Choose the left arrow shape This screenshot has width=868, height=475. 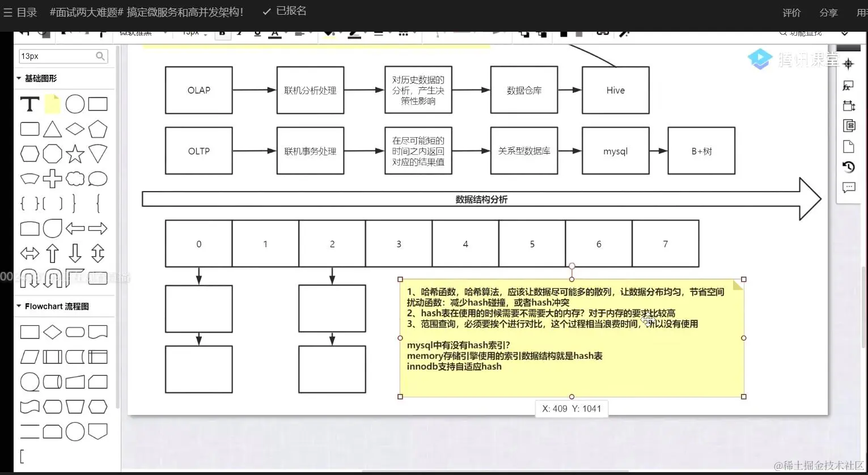(x=75, y=228)
